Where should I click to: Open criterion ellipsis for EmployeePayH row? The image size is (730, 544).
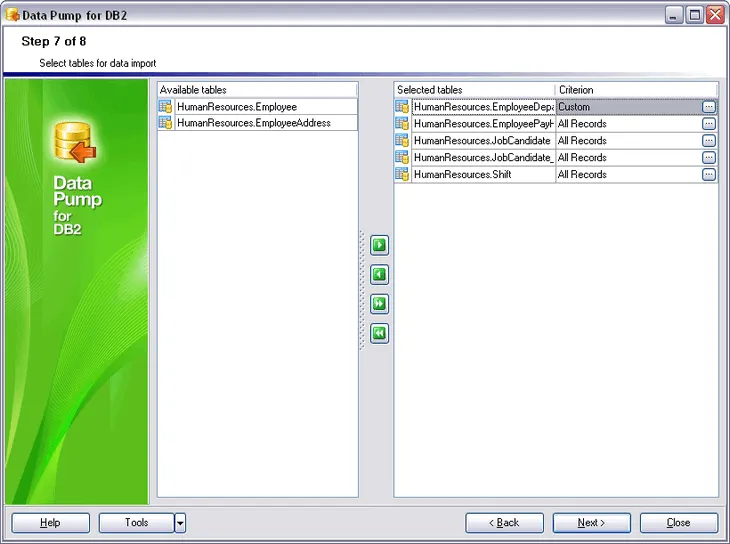(709, 123)
